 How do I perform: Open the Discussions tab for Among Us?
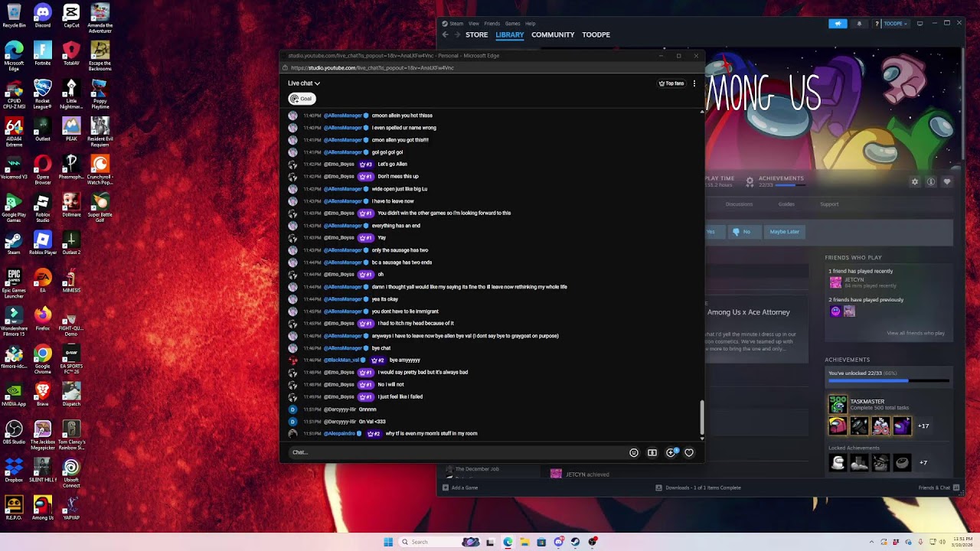(739, 204)
